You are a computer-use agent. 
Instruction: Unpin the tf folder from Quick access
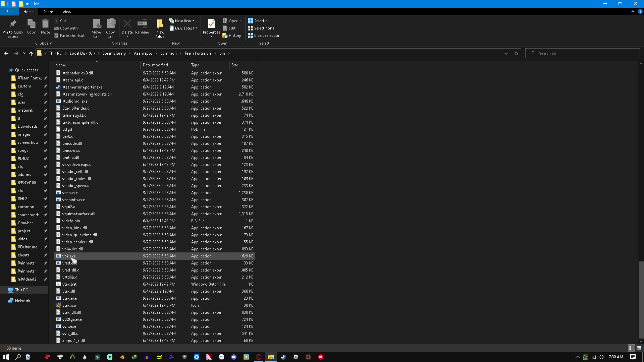[x=46, y=118]
